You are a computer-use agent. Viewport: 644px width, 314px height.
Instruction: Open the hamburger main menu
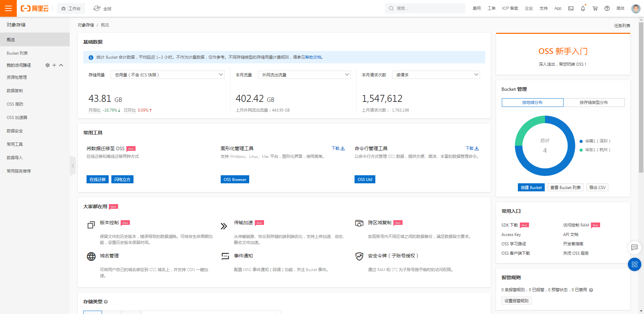click(x=8, y=8)
